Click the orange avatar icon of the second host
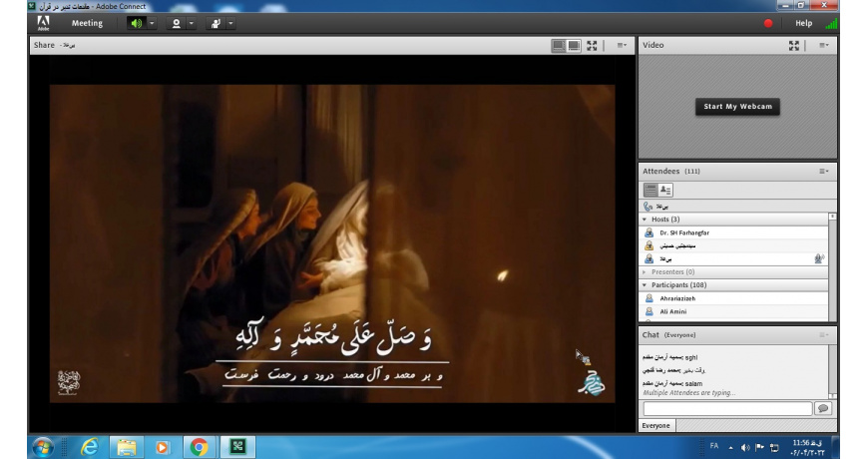Viewport: 868px width, 459px height. [649, 245]
